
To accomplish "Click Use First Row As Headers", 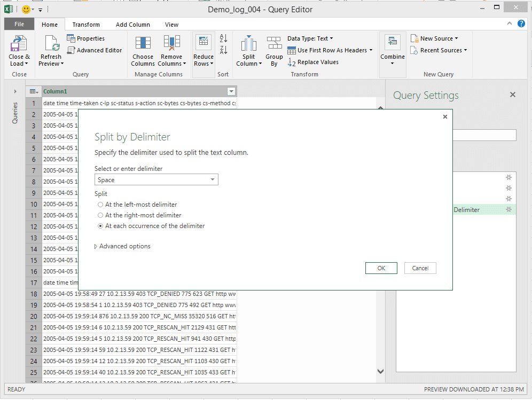I will point(330,50).
